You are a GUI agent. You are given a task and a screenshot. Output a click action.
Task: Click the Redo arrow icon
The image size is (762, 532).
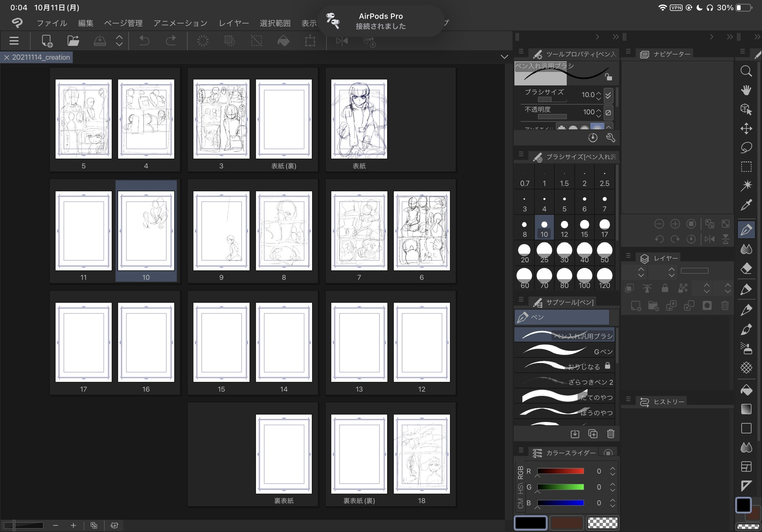pos(171,41)
